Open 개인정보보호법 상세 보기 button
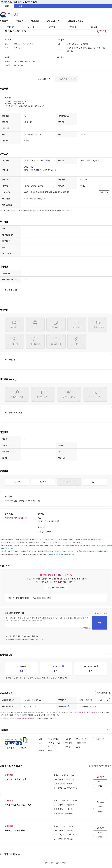The image size is (112, 868). pos(56,587)
